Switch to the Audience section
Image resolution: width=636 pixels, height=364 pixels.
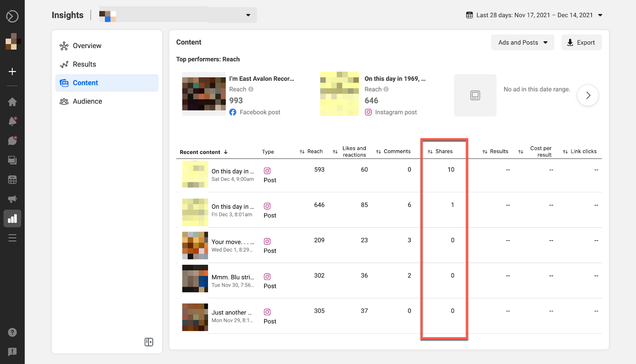point(87,101)
